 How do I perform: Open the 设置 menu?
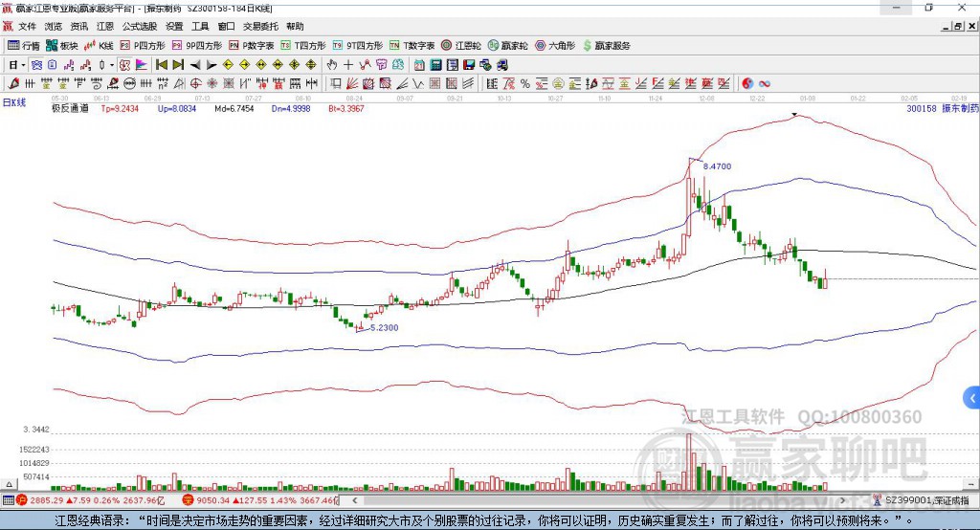click(174, 26)
